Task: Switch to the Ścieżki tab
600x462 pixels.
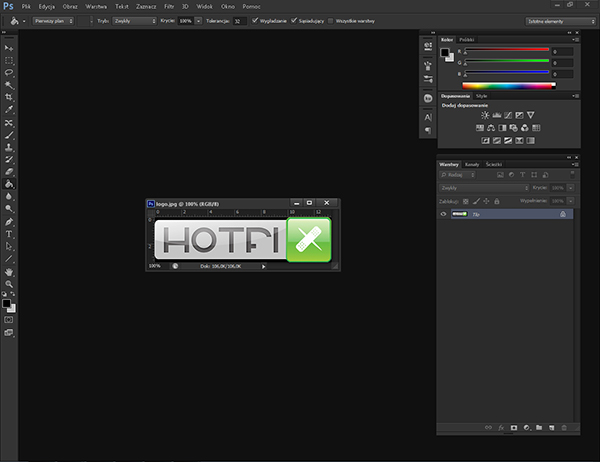Action: [x=494, y=165]
